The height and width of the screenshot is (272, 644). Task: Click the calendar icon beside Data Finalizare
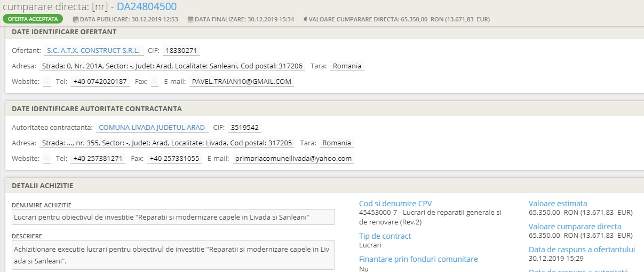tap(190, 19)
